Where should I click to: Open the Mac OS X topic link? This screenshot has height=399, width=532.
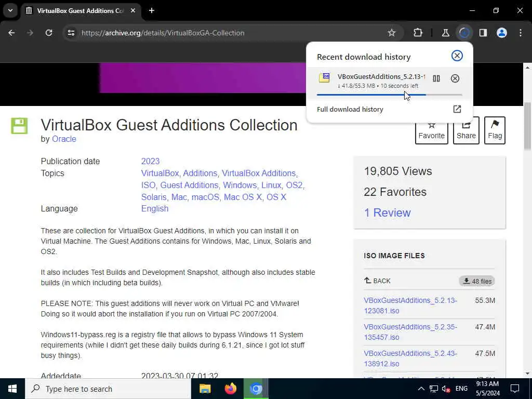point(243,197)
